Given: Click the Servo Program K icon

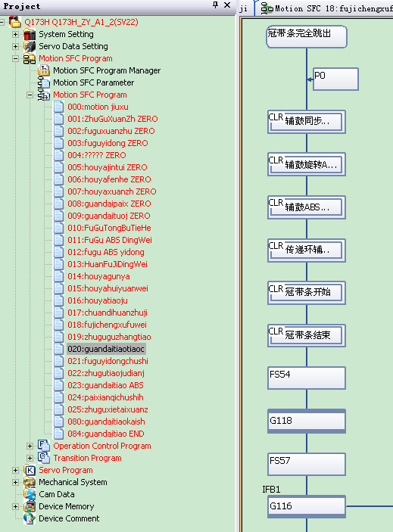Looking at the screenshot, I should (30, 470).
